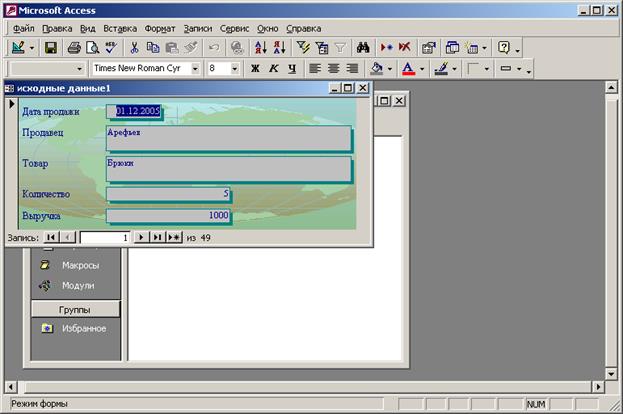Open the Help question mark icon
This screenshot has width=623, height=414.
[504, 48]
